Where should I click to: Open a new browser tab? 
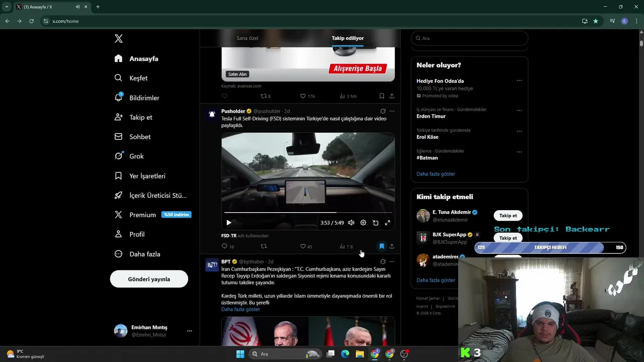[98, 7]
